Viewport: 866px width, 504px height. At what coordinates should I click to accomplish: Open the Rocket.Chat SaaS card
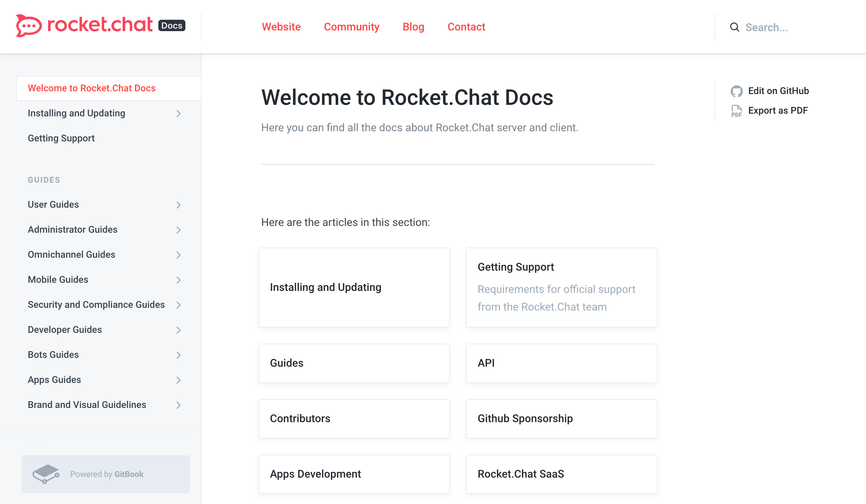(562, 474)
